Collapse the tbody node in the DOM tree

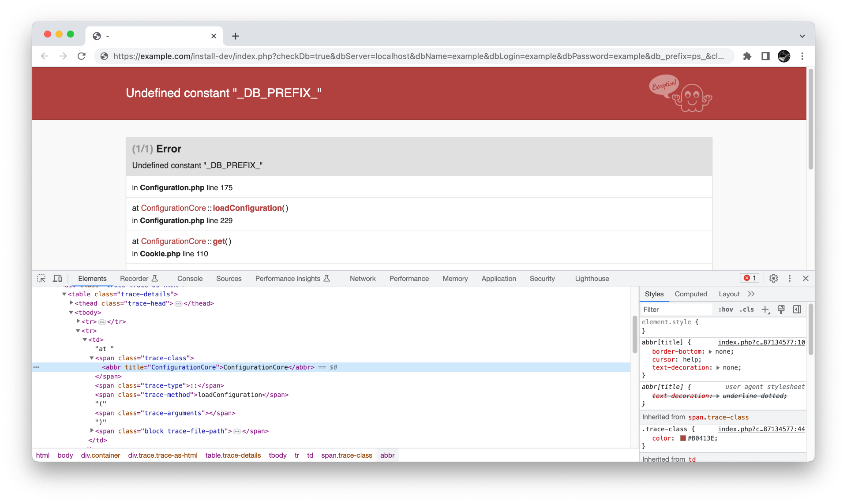pos(71,312)
